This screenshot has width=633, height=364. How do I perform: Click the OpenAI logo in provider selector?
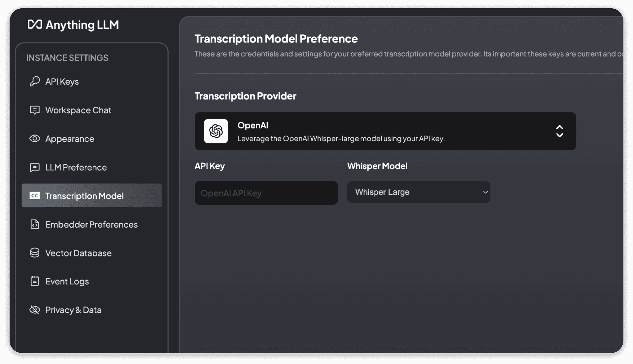[216, 131]
